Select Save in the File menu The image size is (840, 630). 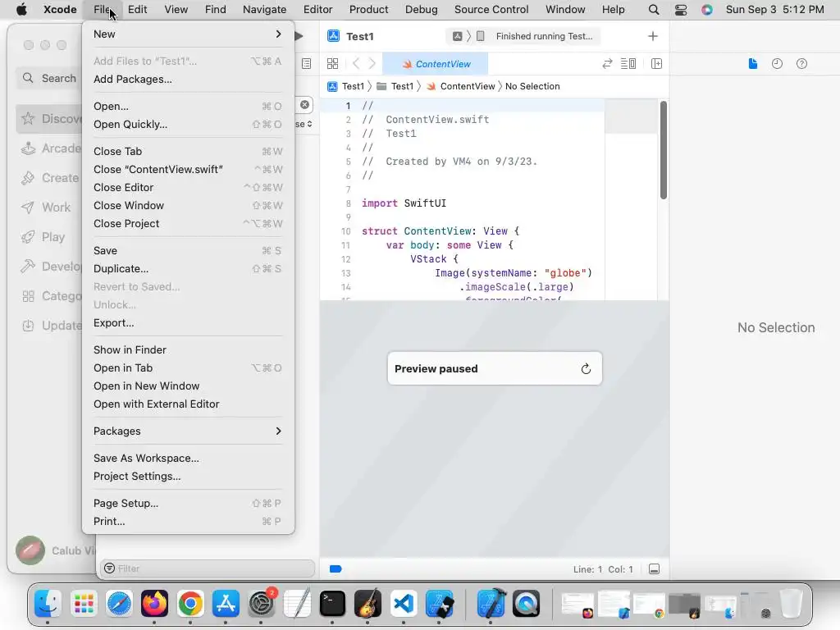188,250
